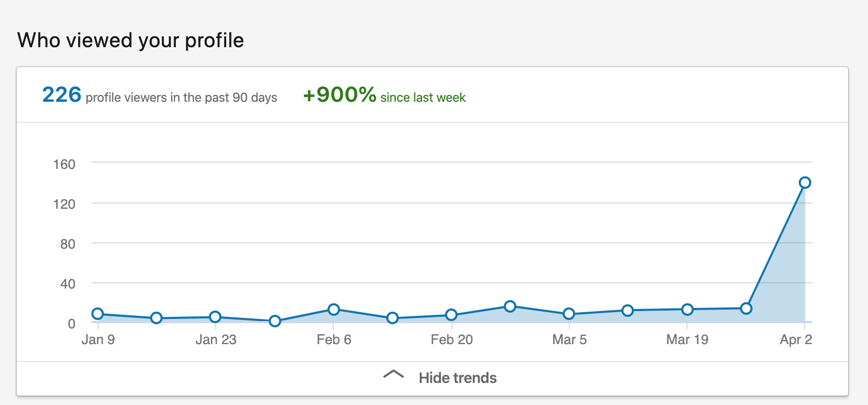The height and width of the screenshot is (405, 868).
Task: Click data point between Feb 20 and Mar 5
Action: click(x=510, y=306)
